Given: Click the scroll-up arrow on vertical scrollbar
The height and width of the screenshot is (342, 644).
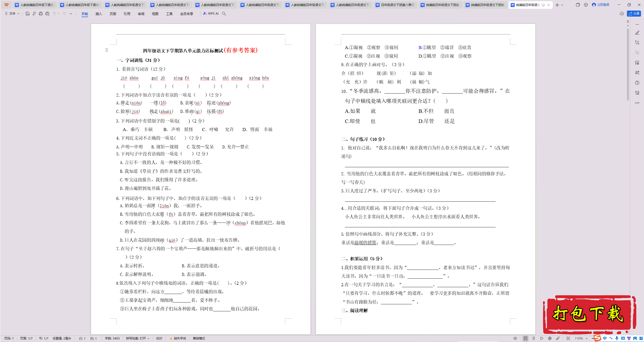Looking at the screenshot, I should click(628, 25).
